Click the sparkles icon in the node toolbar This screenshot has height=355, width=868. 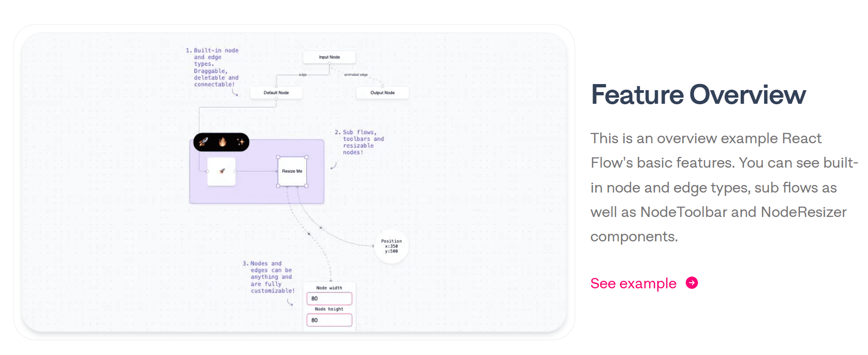click(x=240, y=142)
